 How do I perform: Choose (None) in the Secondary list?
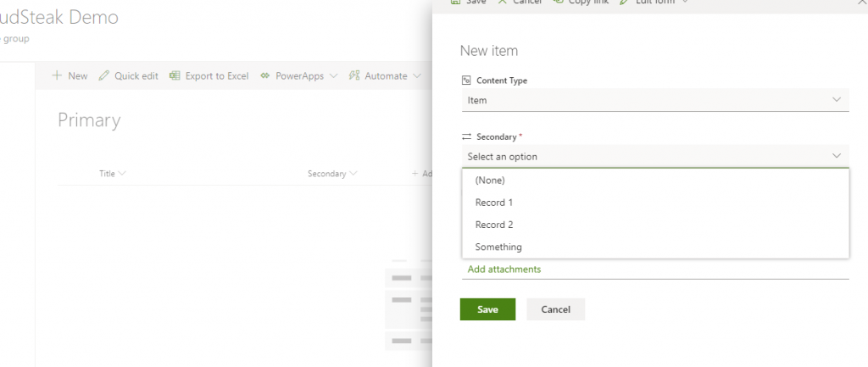pos(655,180)
